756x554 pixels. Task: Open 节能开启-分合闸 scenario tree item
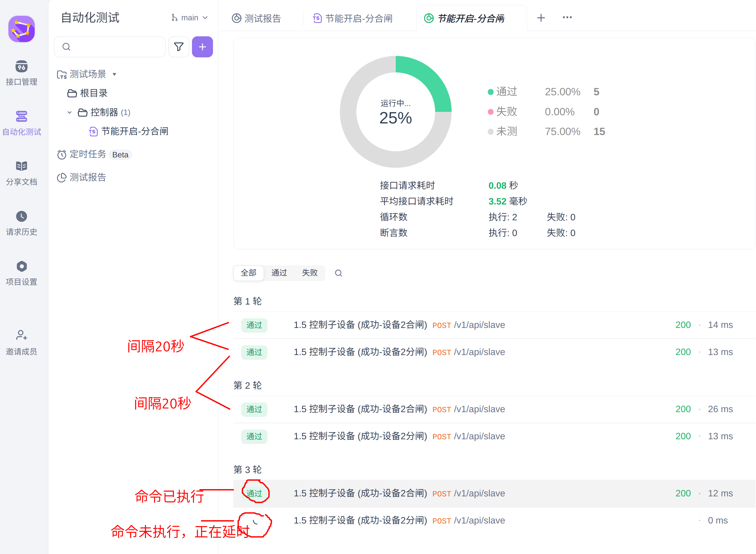click(x=134, y=131)
